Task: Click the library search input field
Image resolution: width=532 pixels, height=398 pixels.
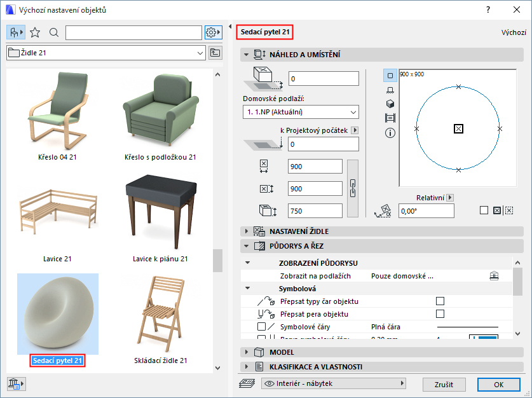Action: coord(133,32)
